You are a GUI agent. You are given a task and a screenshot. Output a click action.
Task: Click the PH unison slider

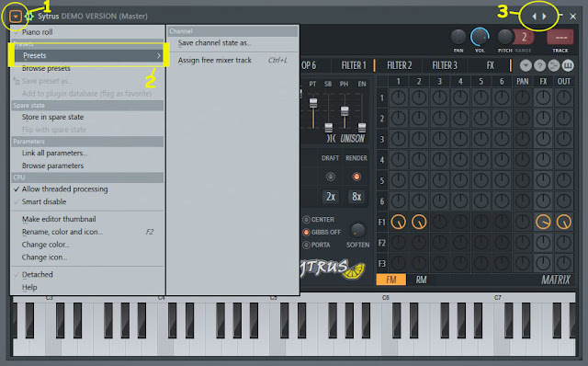[345, 111]
